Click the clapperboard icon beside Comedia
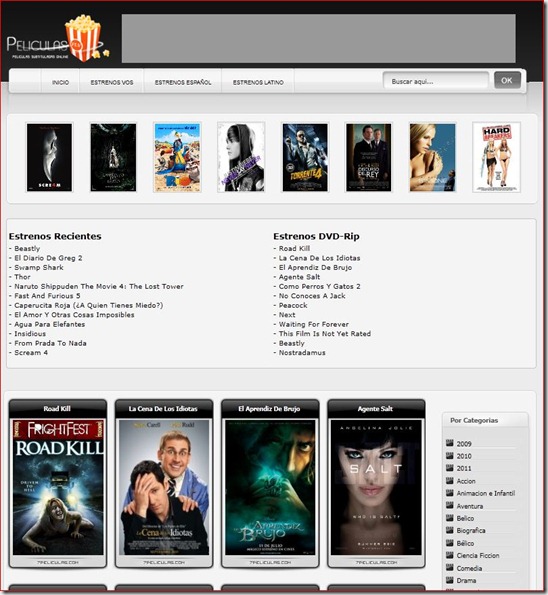Screen dimensions: 548x595 tap(450, 568)
